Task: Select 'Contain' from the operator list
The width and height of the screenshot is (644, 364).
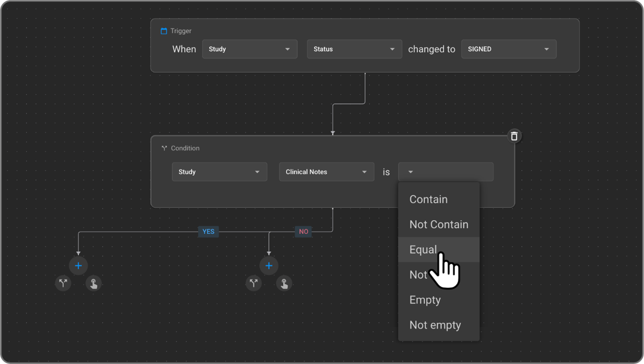Action: click(429, 199)
